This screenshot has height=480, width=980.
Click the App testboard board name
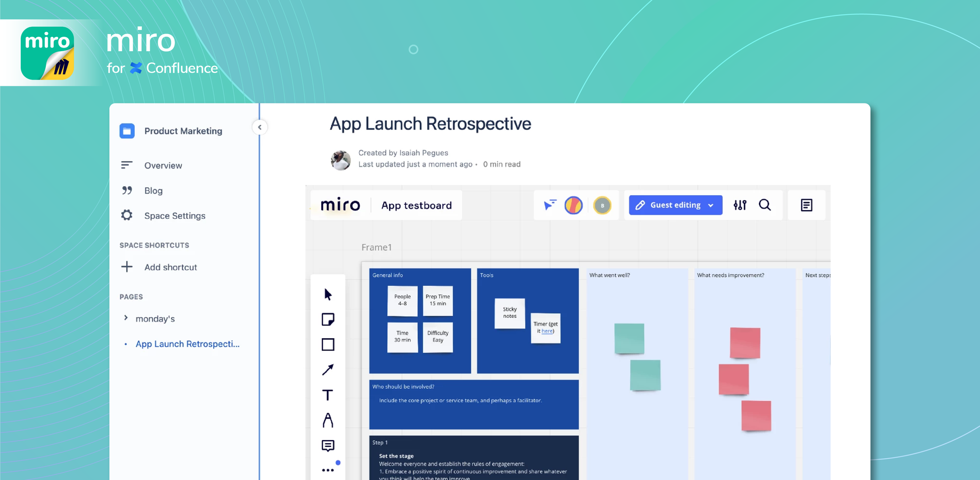pos(417,205)
